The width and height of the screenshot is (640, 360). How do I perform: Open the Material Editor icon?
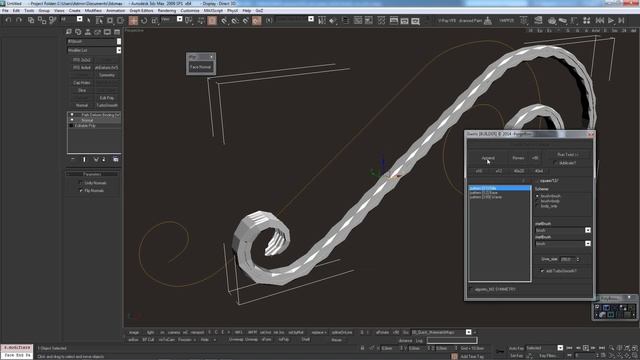click(x=381, y=20)
